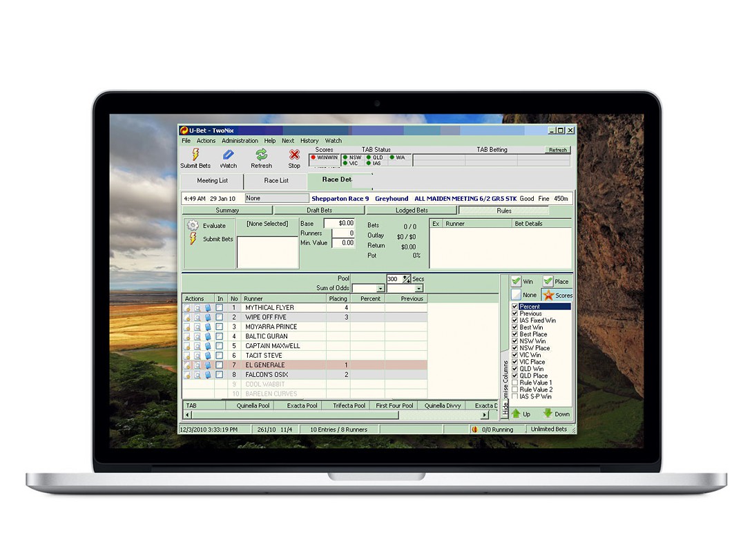Click the Watch pencil toolbar icon

[229, 155]
